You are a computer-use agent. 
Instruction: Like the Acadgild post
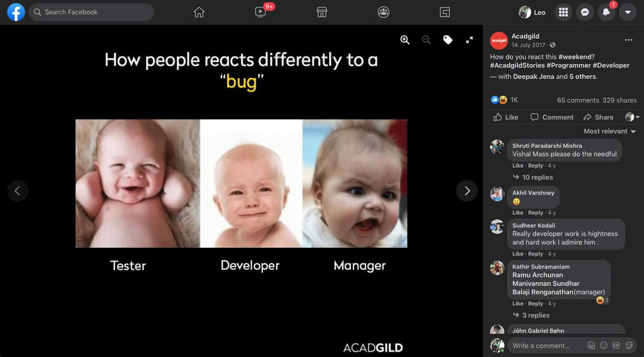click(505, 117)
